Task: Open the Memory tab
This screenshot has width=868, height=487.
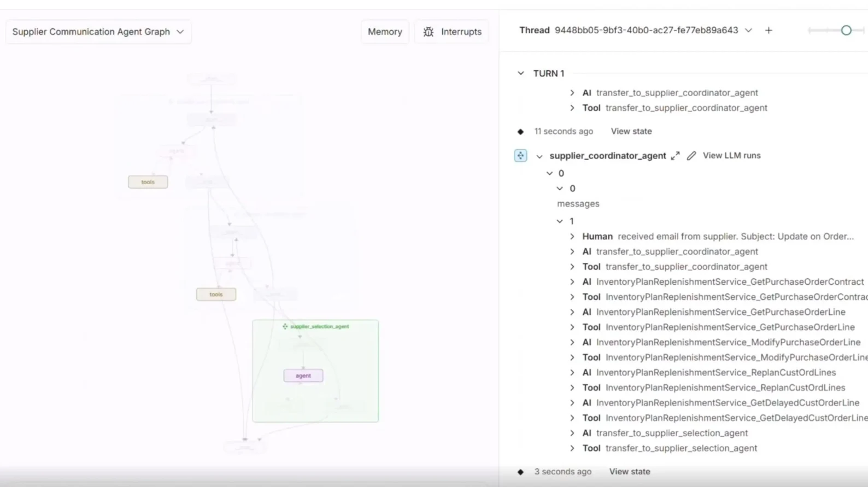Action: [x=384, y=32]
